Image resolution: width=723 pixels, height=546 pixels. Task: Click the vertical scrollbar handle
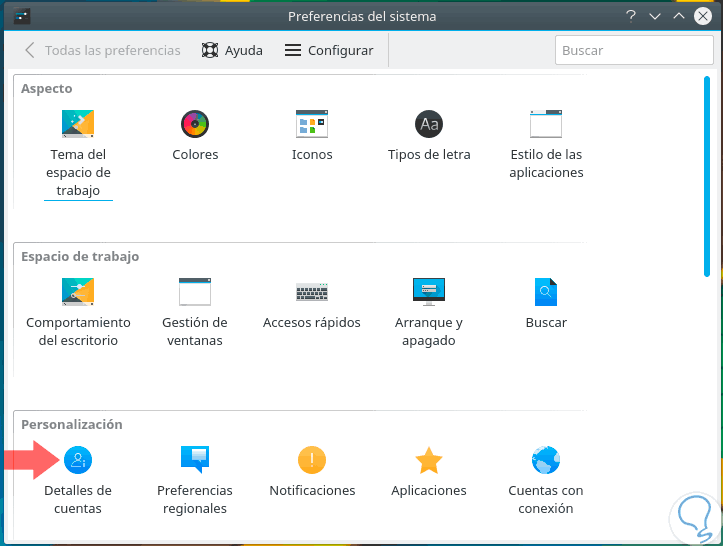click(x=707, y=175)
